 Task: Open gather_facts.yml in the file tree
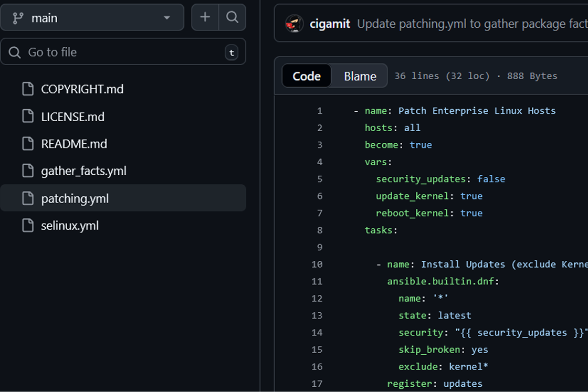click(83, 171)
